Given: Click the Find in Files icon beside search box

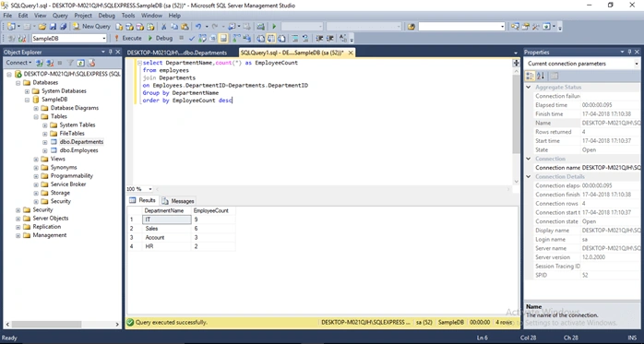Looking at the screenshot, I should [x=411, y=26].
